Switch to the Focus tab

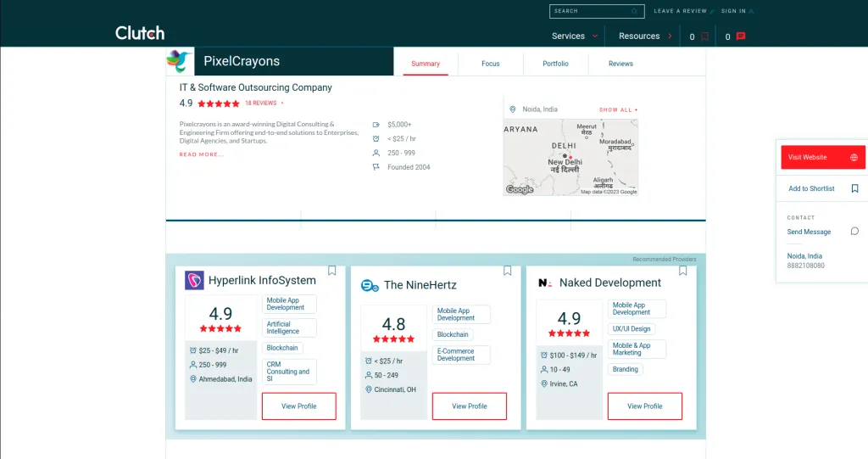click(491, 64)
